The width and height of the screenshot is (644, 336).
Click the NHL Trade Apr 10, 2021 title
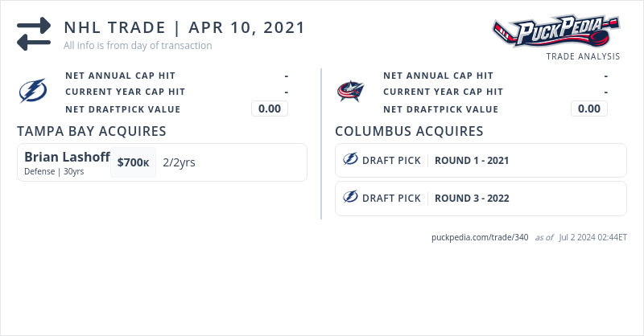[x=184, y=27]
